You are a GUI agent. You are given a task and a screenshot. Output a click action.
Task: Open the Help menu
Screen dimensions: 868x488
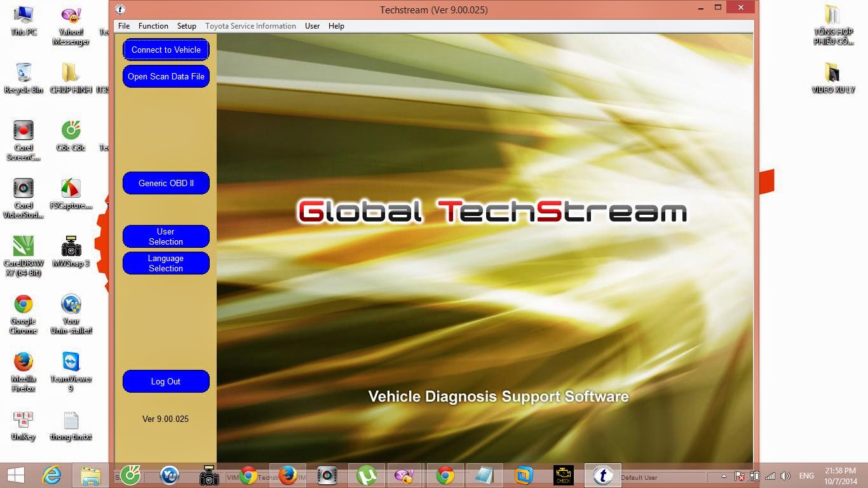336,26
